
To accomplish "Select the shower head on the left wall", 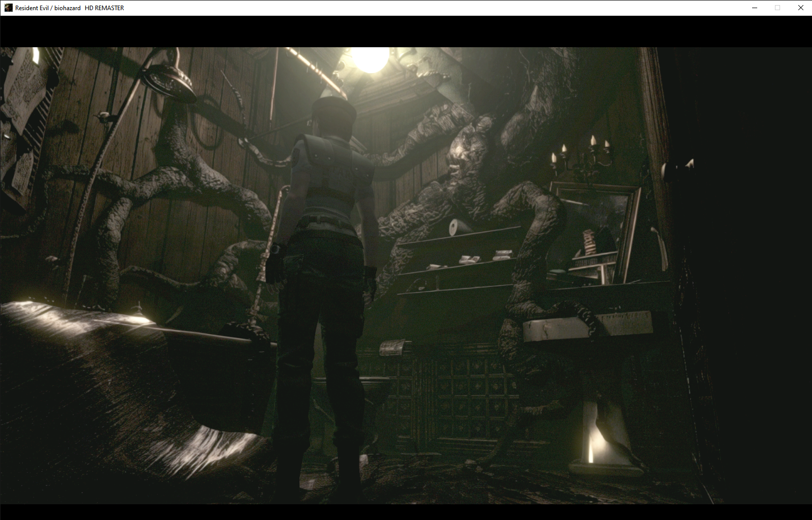I will tap(168, 81).
